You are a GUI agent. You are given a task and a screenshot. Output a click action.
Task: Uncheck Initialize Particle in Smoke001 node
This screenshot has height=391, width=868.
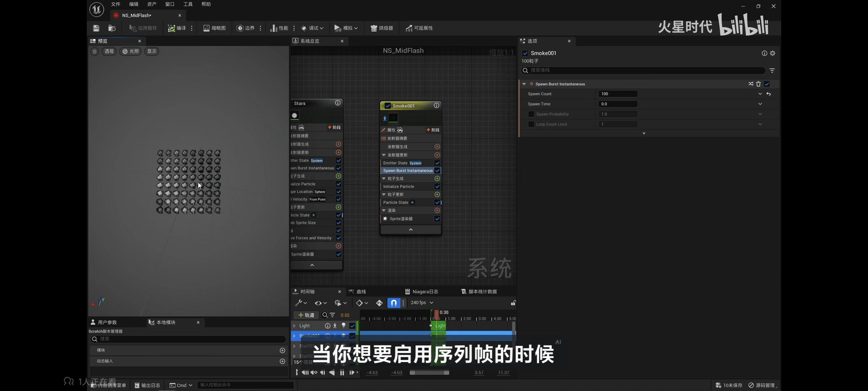(437, 186)
